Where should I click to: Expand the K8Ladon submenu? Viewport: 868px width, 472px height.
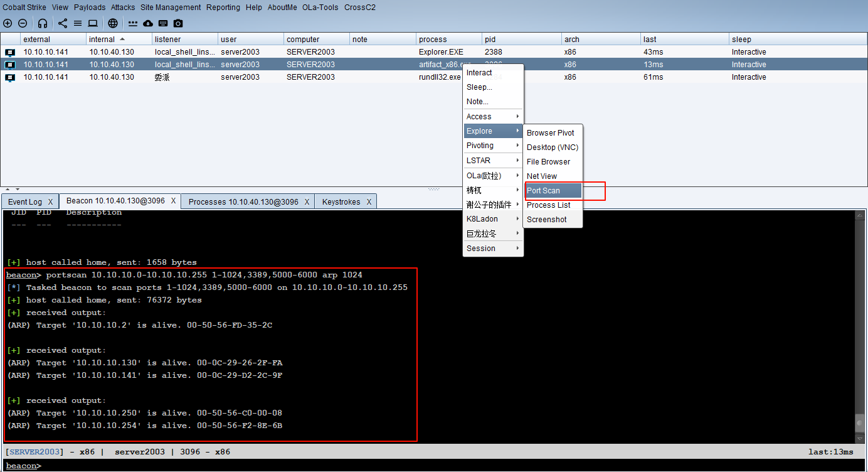(x=493, y=219)
